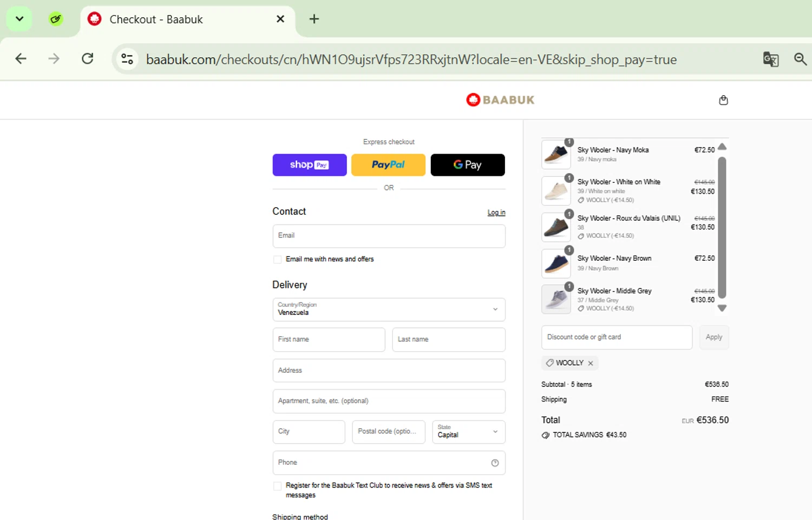Click the Apply discount button
The width and height of the screenshot is (812, 520).
pos(714,337)
